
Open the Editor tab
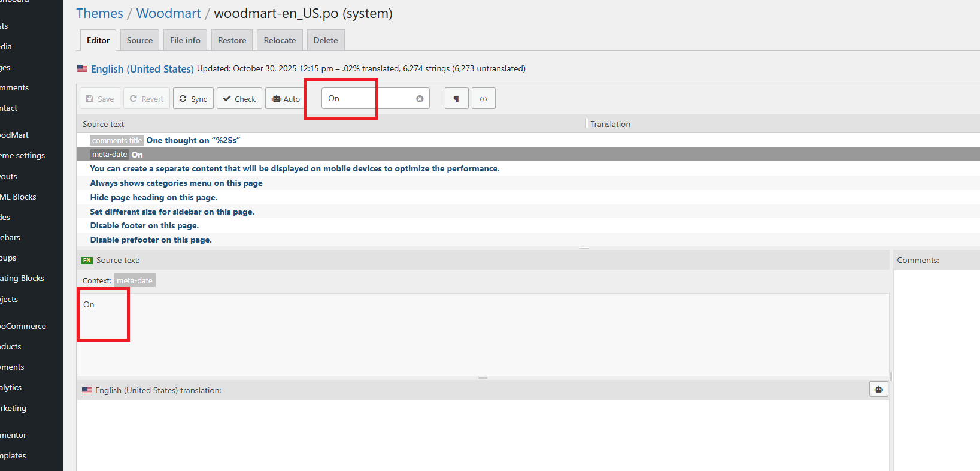[x=98, y=40]
